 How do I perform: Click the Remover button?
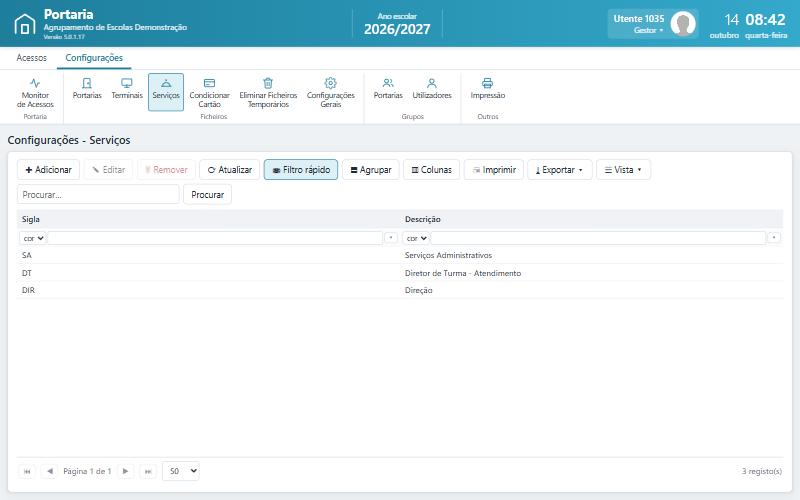166,169
